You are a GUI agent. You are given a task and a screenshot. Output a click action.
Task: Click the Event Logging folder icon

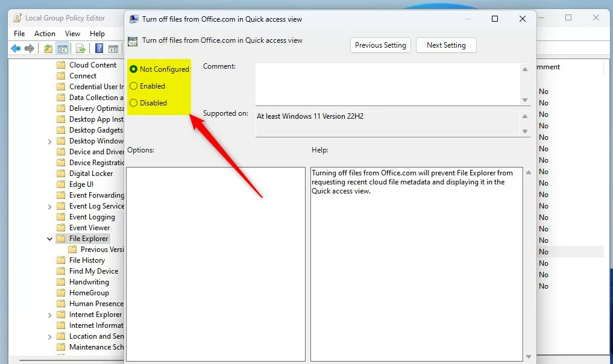point(61,216)
